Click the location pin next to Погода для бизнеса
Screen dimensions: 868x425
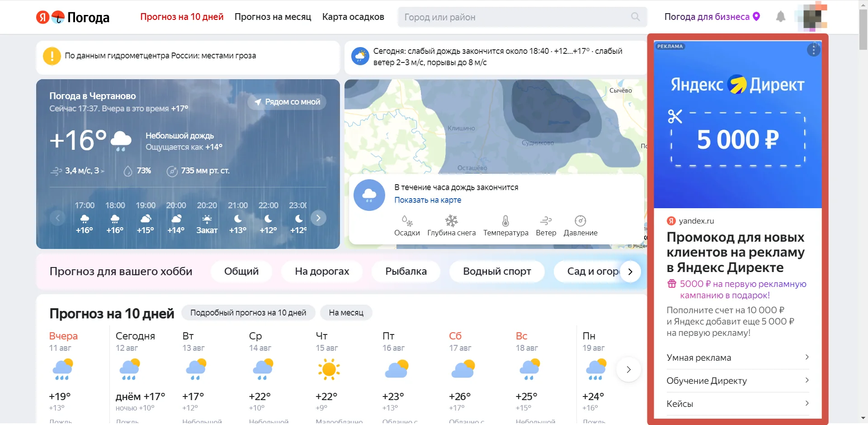pos(756,17)
